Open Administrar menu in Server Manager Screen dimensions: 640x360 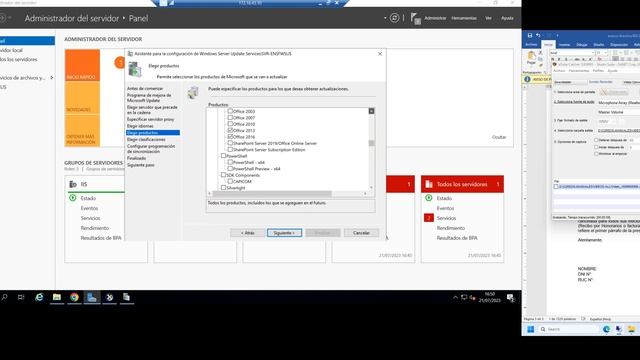(x=435, y=18)
